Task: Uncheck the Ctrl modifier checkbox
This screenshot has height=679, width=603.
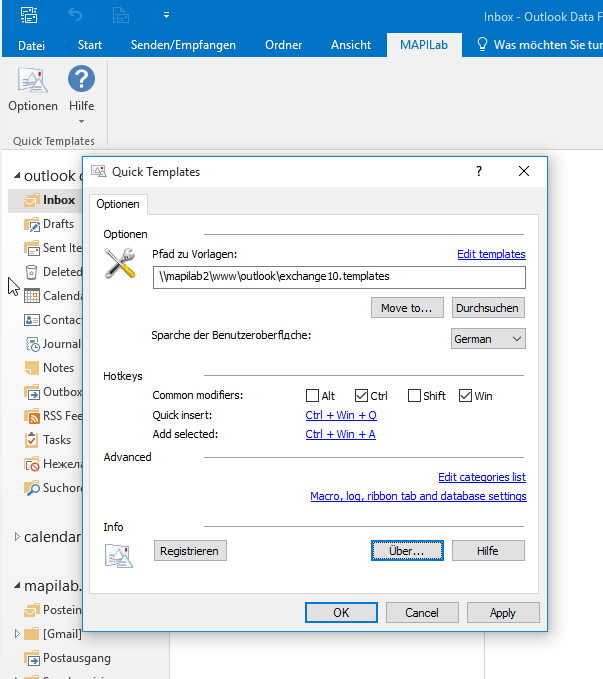Action: click(x=361, y=396)
